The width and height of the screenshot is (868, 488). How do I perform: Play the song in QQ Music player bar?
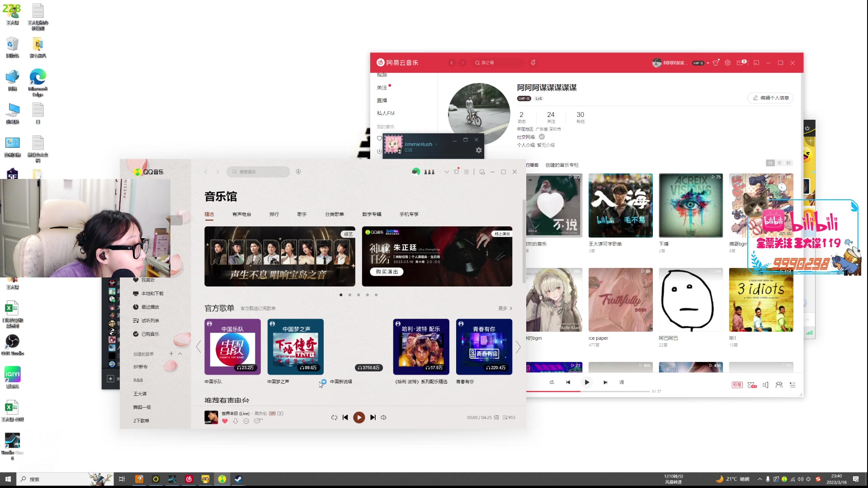tap(359, 418)
